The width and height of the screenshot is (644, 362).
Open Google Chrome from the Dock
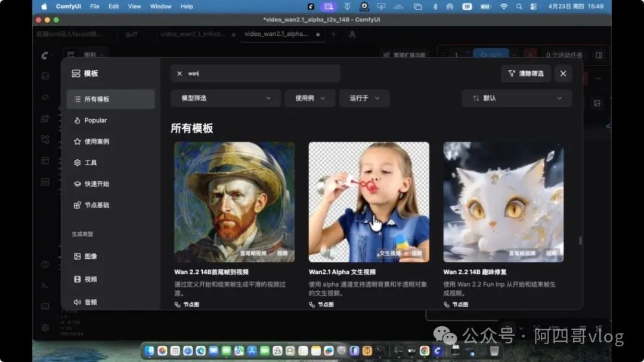click(425, 351)
